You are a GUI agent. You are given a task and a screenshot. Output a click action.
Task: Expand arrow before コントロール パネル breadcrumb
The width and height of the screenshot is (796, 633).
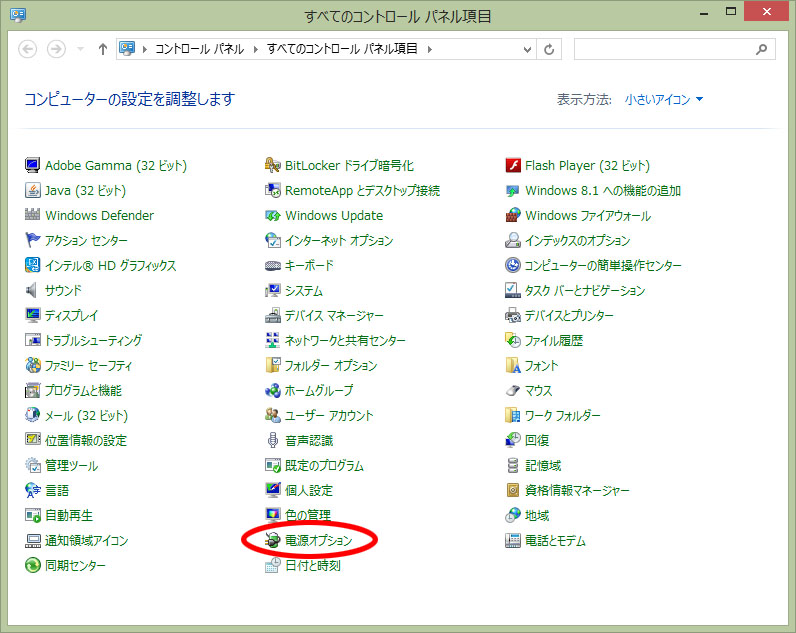[145, 49]
